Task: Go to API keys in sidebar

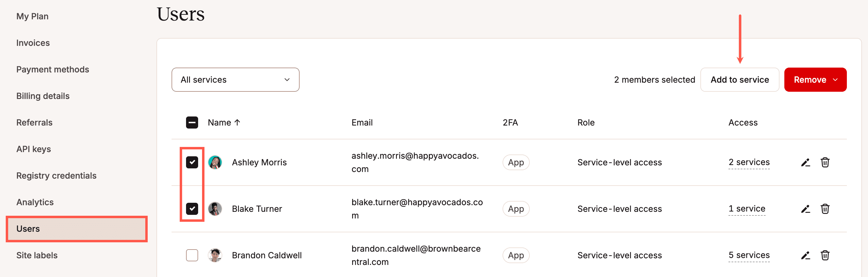Action: [x=34, y=149]
